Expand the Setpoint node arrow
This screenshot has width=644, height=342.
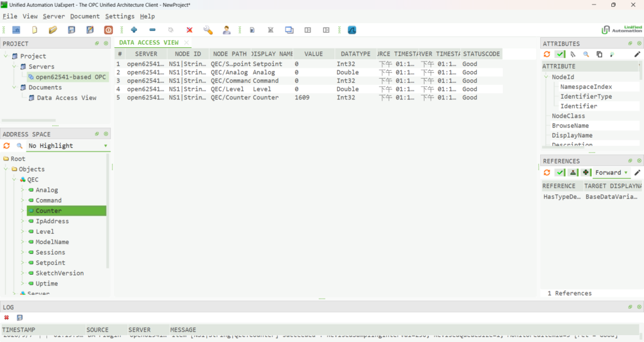[x=23, y=263]
